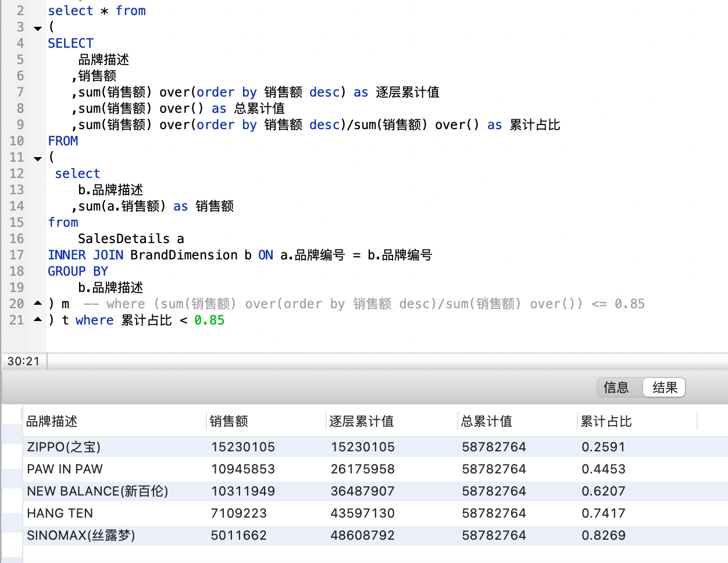Image resolution: width=728 pixels, height=563 pixels.
Task: Place cursor on the uppercase FROM keyword, line 10
Action: (63, 141)
